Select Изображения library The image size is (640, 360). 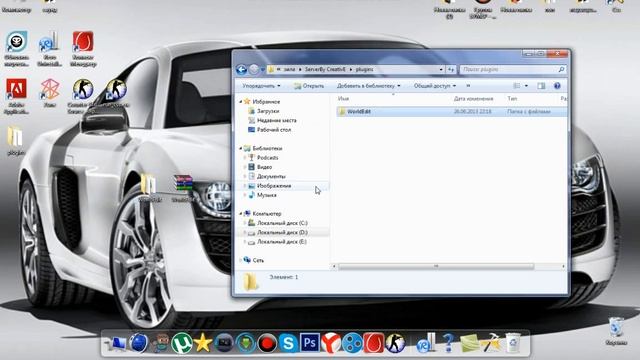(274, 186)
